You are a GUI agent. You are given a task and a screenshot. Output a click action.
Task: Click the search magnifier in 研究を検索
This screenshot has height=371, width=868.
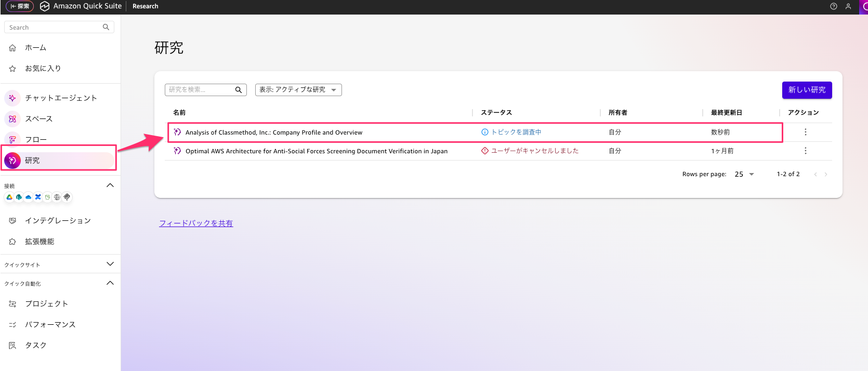tap(239, 90)
